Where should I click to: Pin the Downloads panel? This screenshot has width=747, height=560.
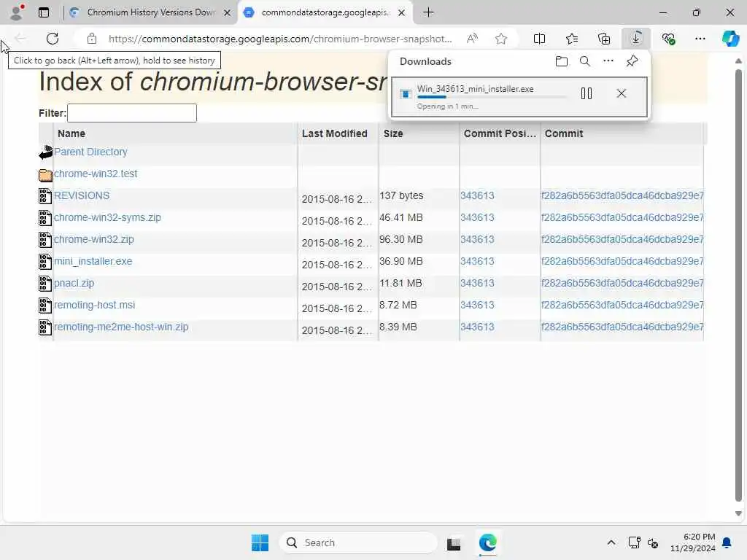click(x=632, y=61)
